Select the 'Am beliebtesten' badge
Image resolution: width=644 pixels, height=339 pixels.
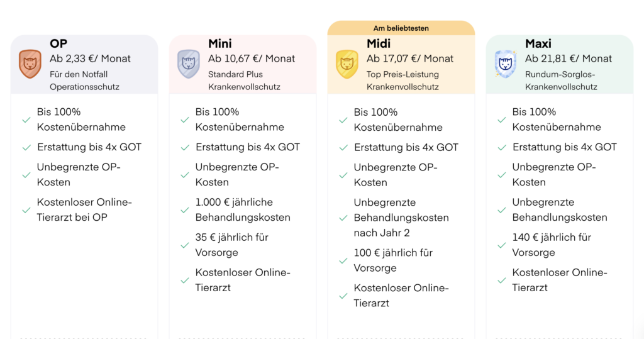click(x=401, y=28)
